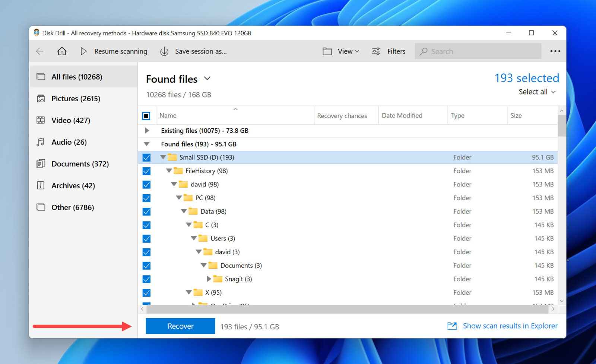This screenshot has height=364, width=596.
Task: Open the View menu
Action: (x=340, y=51)
